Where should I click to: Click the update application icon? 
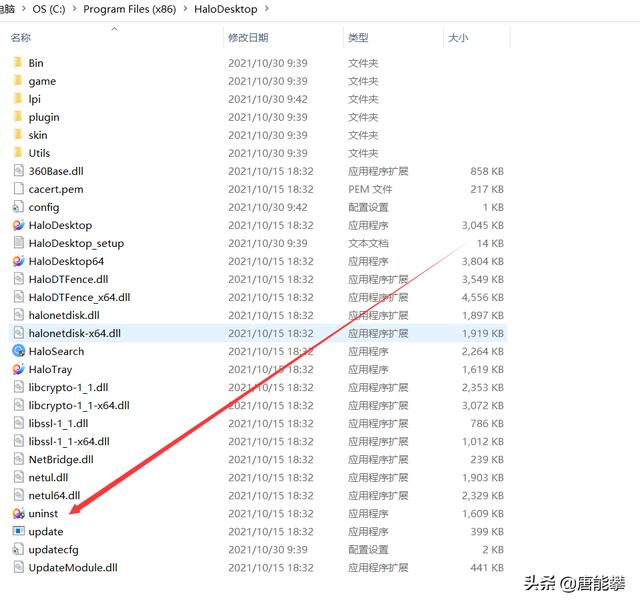18,531
